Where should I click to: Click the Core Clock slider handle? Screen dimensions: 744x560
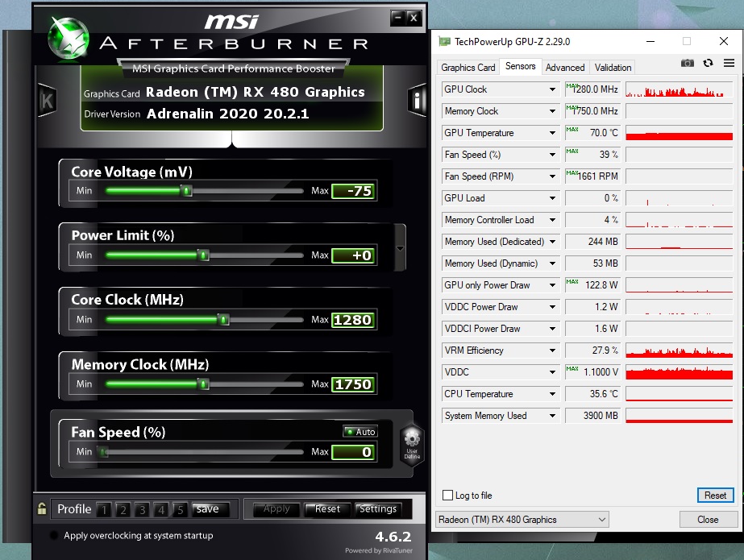(x=223, y=320)
